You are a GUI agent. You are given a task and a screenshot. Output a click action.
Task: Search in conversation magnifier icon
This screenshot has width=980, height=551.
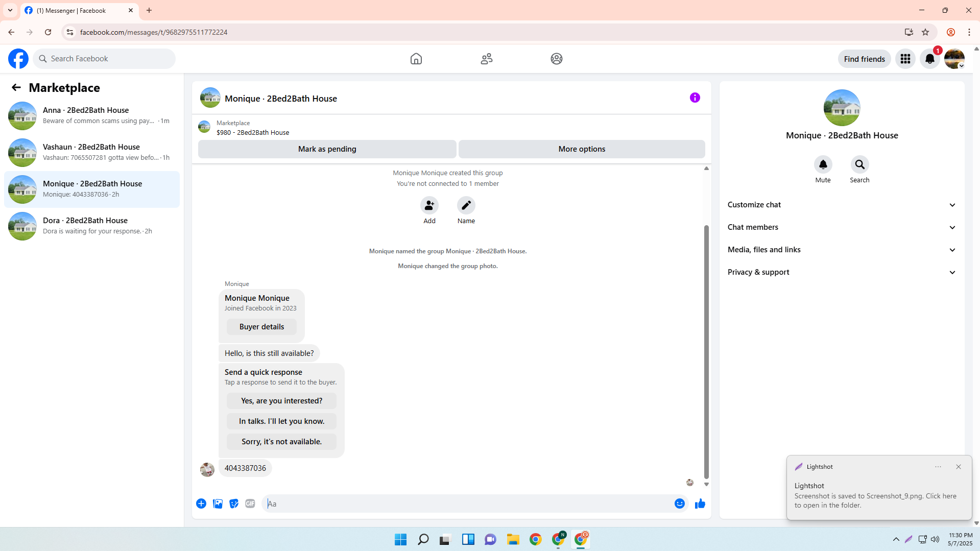pyautogui.click(x=860, y=164)
